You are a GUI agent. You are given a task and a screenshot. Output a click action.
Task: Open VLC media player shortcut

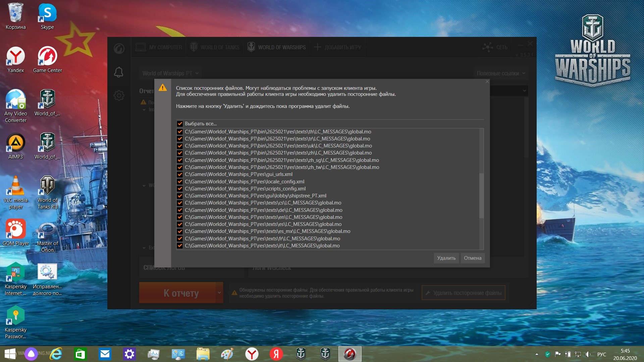15,192
